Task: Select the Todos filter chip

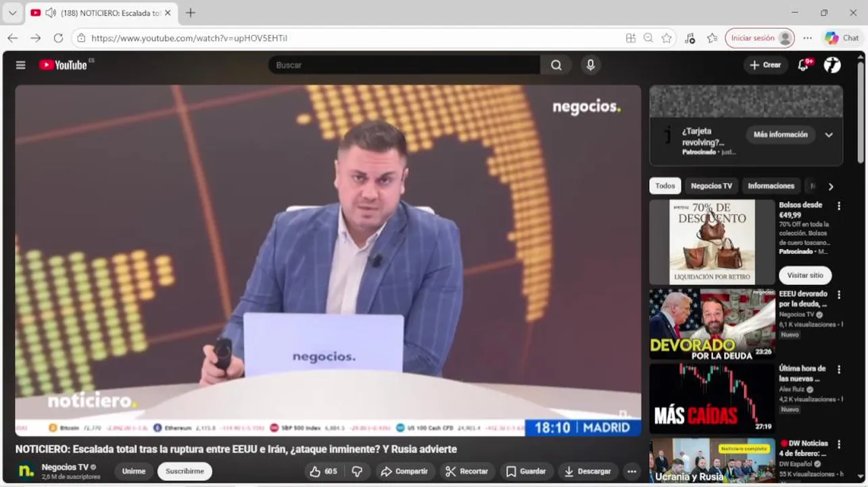Action: 665,186
